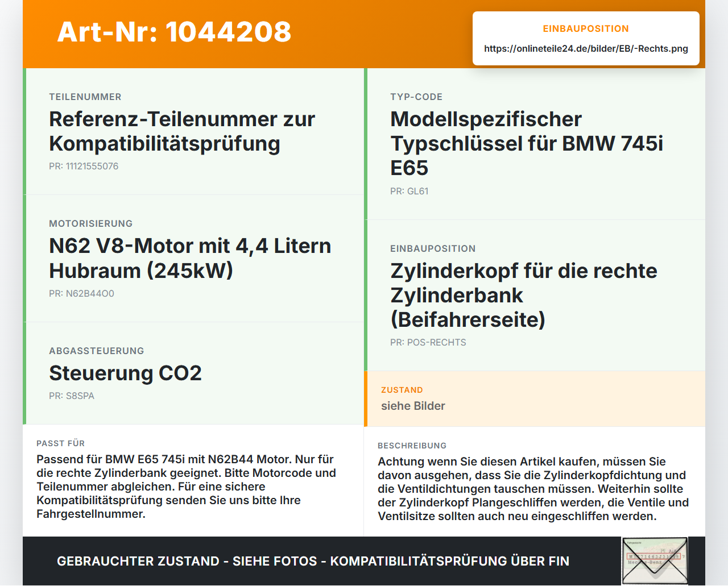Select the engine code PR: N62B44O0
Image resolution: width=728 pixels, height=586 pixels.
[81, 294]
